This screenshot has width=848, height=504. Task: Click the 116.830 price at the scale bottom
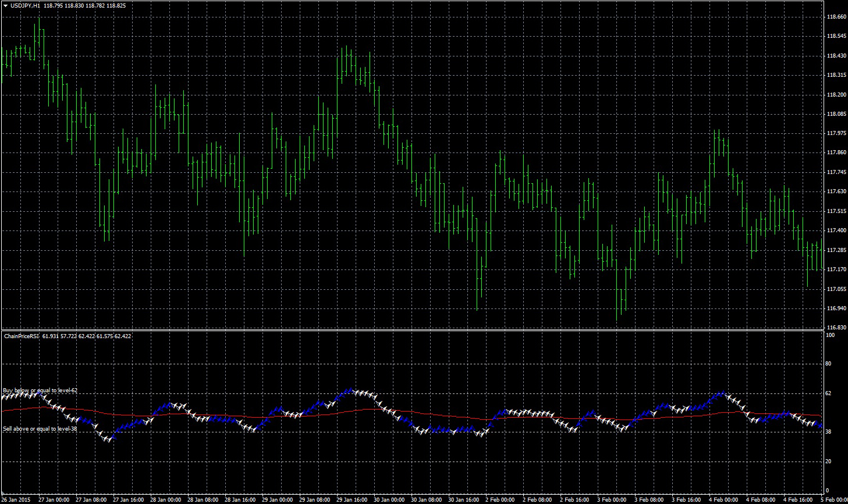pyautogui.click(x=836, y=327)
